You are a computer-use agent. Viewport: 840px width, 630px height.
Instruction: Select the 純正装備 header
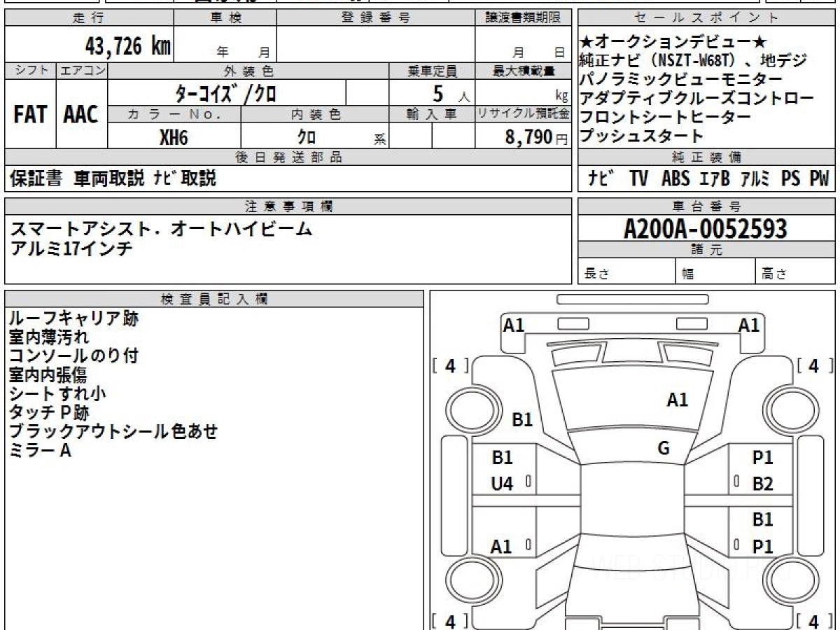(706, 157)
